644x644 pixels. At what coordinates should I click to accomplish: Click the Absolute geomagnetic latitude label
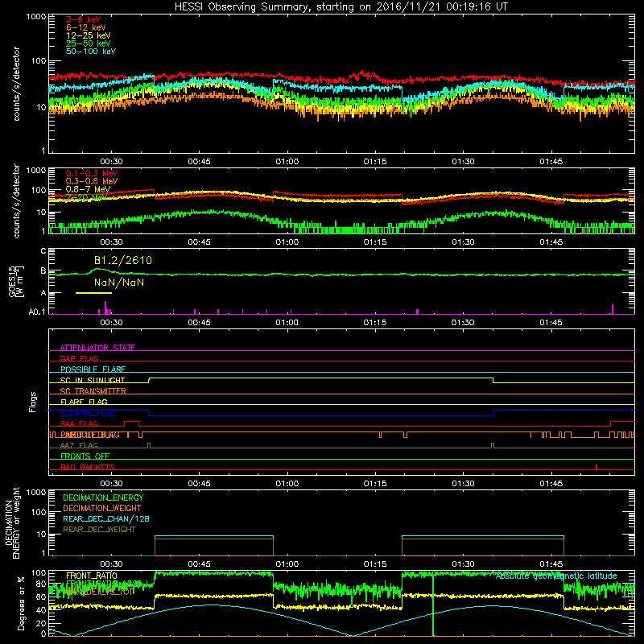tap(556, 576)
